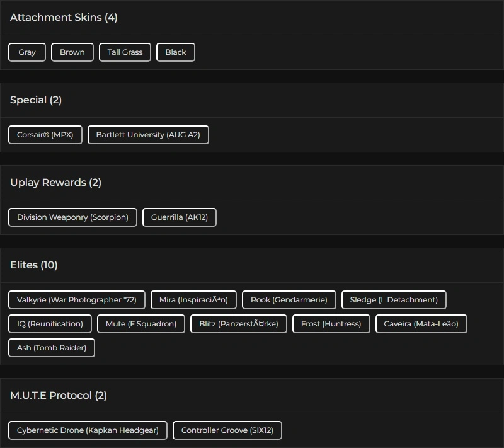Click Caveira (Mata-Leão) elite tag
This screenshot has width=504, height=448.
tap(421, 324)
